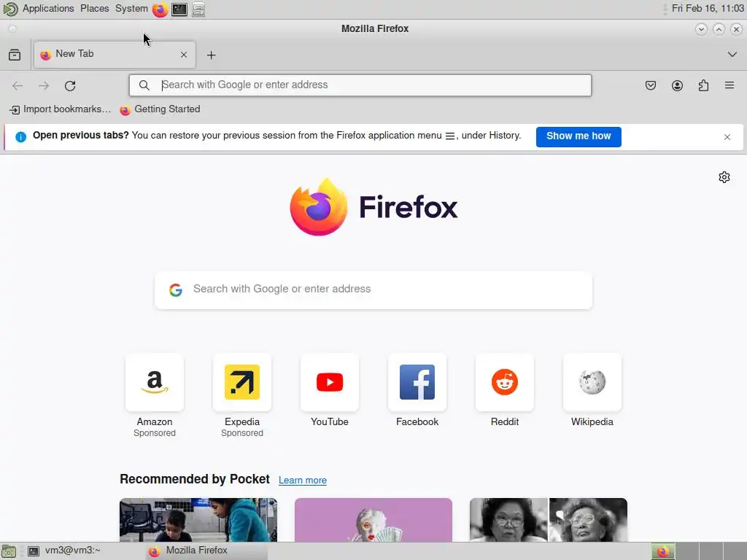Open the Save to Pocket icon
This screenshot has width=747, height=560.
pyautogui.click(x=650, y=86)
